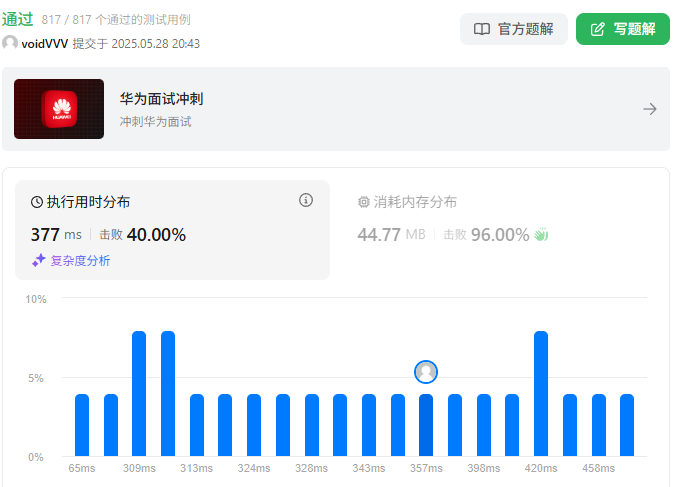This screenshot has height=487, width=691.
Task: Click the info icon in 执行用时分布 card
Action: 306,201
